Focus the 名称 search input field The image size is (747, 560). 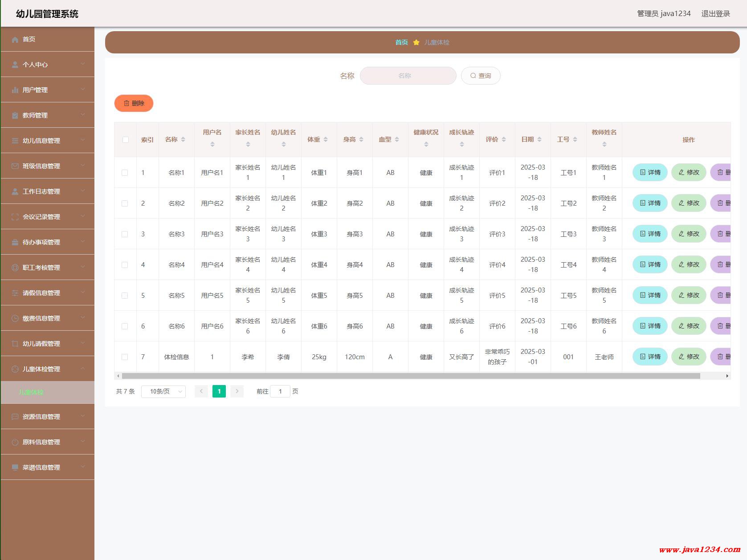click(408, 76)
